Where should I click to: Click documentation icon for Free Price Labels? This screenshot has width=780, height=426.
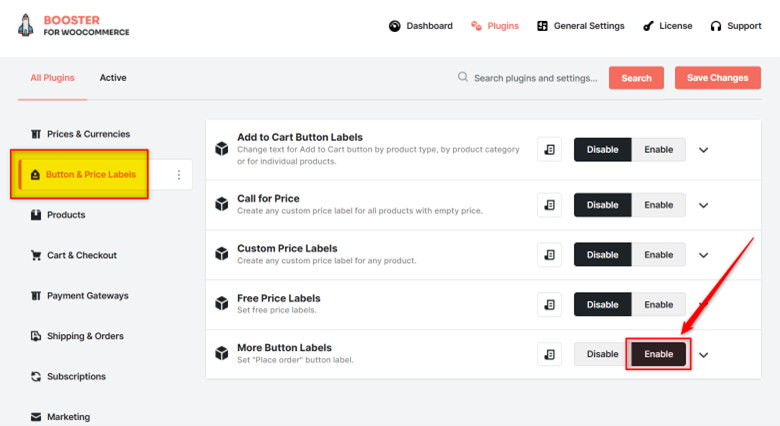[x=549, y=305]
